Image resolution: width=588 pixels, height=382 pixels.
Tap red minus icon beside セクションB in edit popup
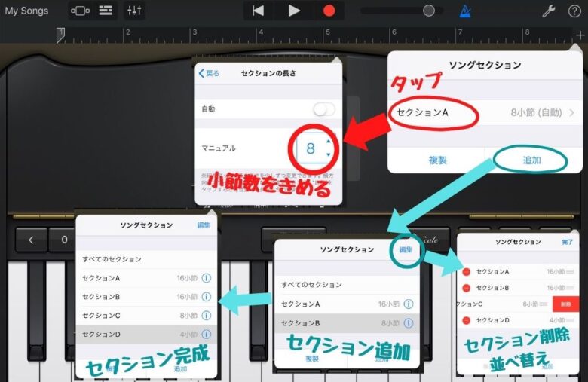pyautogui.click(x=466, y=288)
